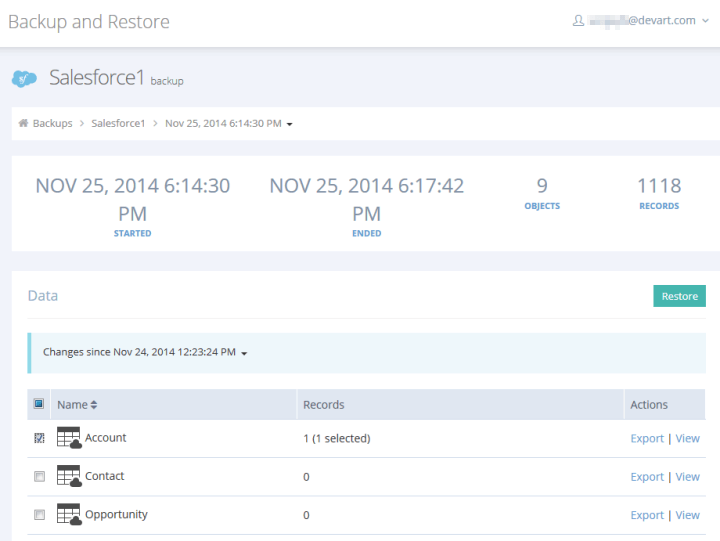Click the Salesforce cloud logo icon

point(24,79)
